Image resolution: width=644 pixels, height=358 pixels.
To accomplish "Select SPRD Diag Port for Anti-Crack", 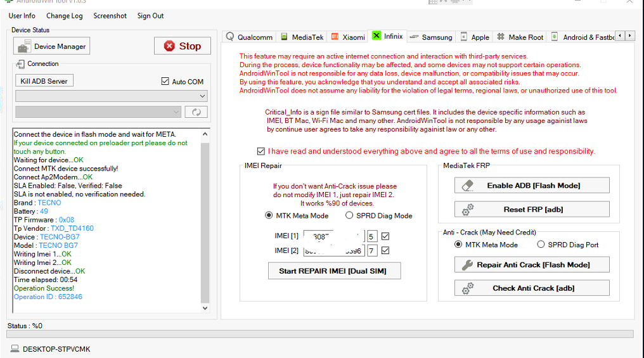I will coord(541,245).
